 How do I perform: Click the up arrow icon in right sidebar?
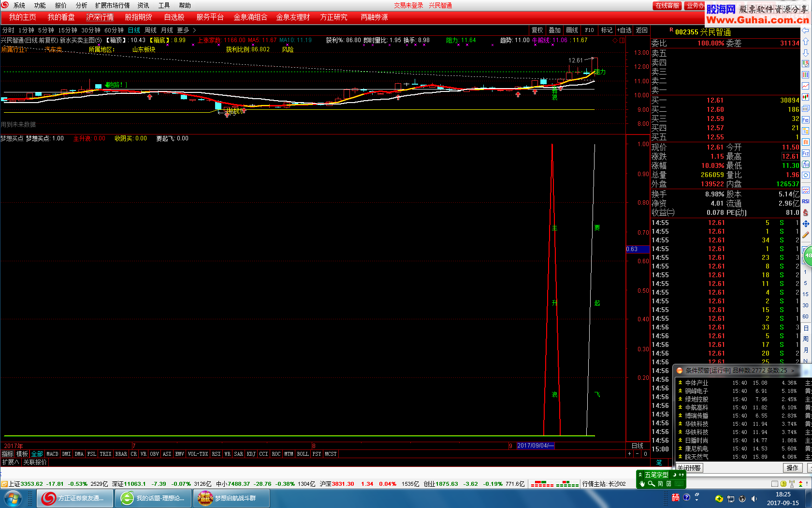[805, 41]
